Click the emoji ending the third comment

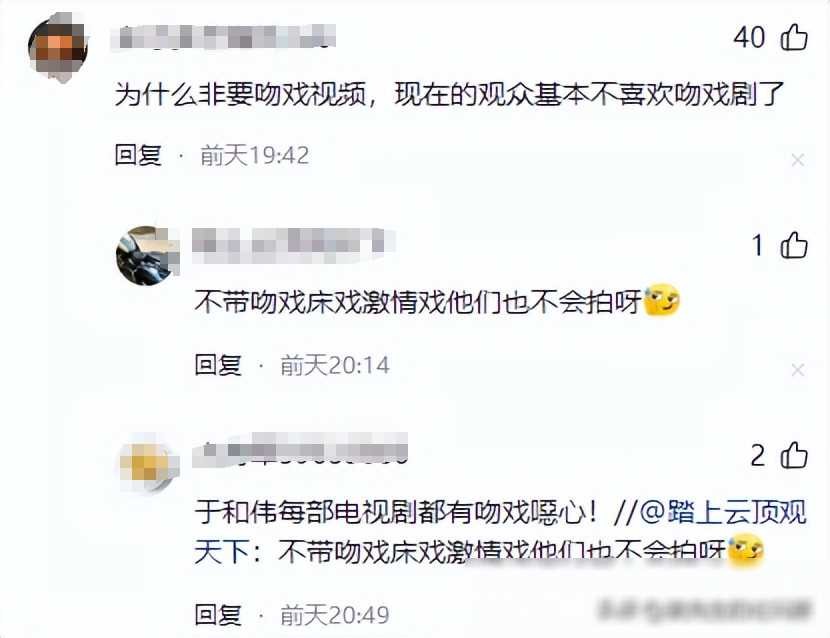click(746, 551)
